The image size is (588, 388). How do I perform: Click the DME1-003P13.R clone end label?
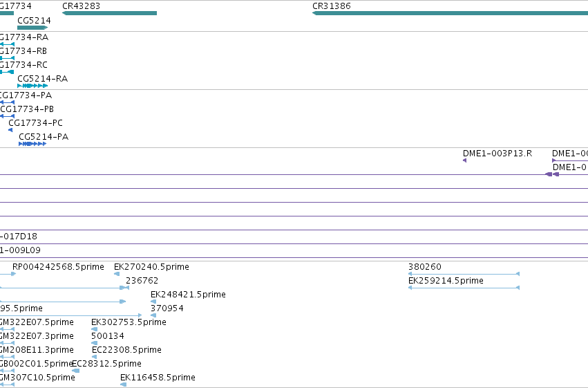point(497,153)
